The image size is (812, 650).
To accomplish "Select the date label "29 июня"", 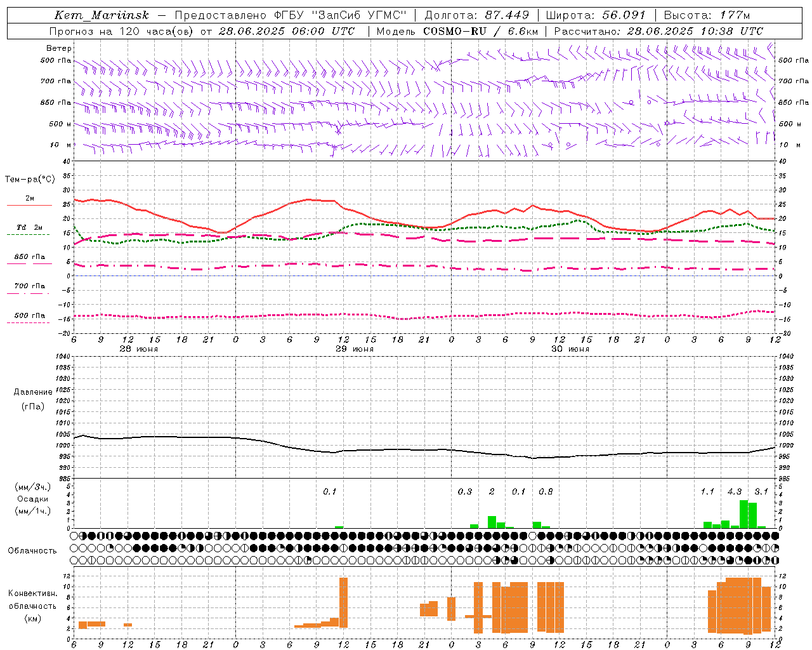I will click(x=355, y=349).
